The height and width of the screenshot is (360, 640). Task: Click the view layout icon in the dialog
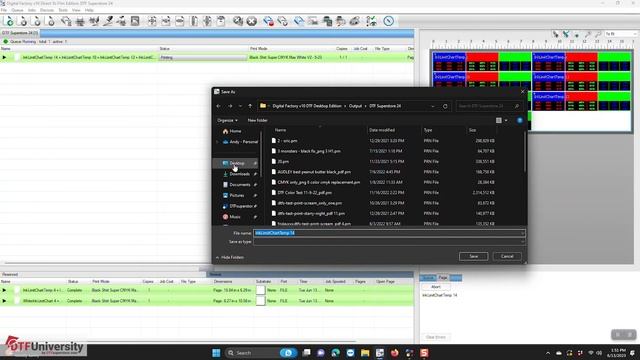[499, 120]
